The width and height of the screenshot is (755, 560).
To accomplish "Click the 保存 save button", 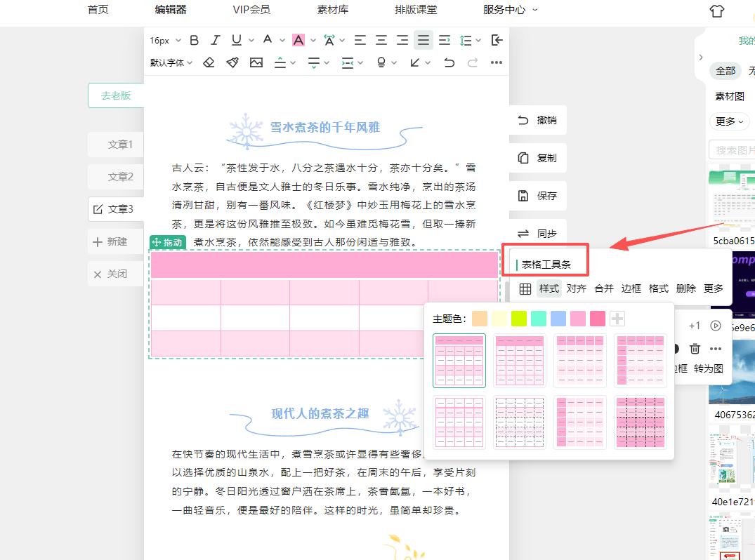I will tap(538, 196).
